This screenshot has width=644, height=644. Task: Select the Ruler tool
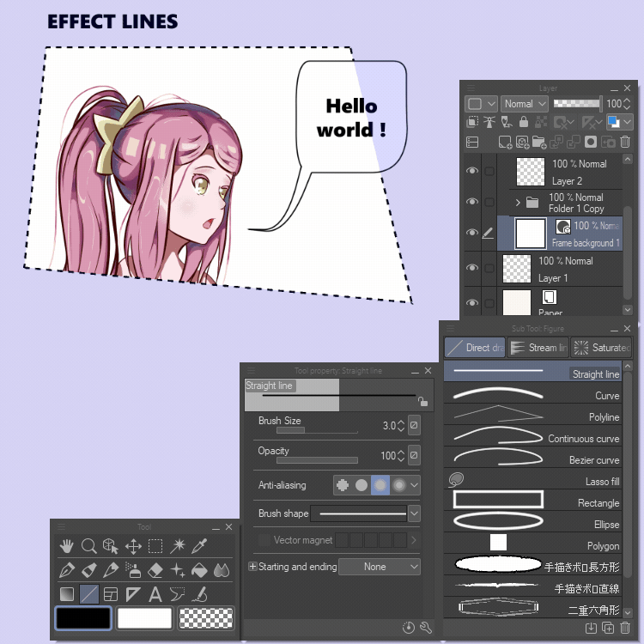click(133, 594)
